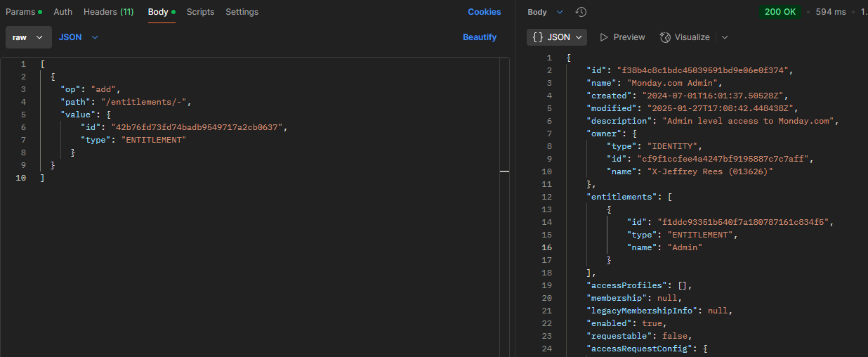Click the 594 ms response time

831,12
